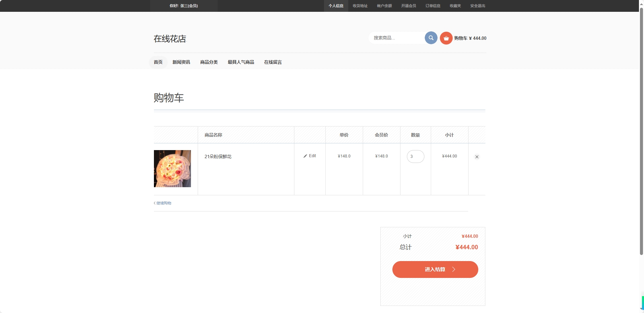Switch to the 商品分类 tab
Screen dimensions: 644x313
pos(209,62)
